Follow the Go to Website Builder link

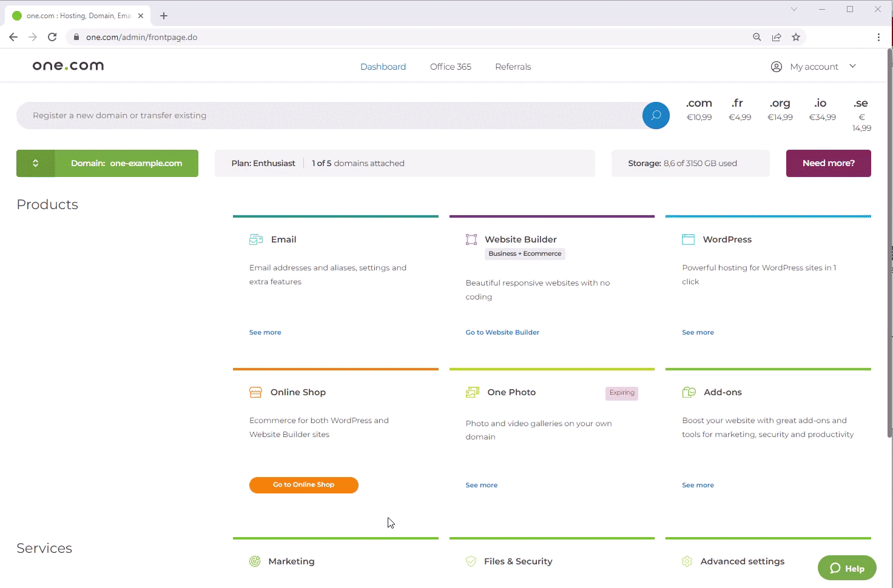click(x=502, y=332)
